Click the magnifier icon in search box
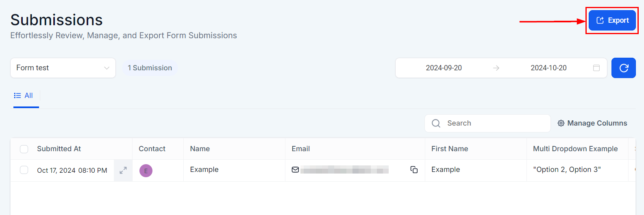The height and width of the screenshot is (215, 644). [436, 123]
